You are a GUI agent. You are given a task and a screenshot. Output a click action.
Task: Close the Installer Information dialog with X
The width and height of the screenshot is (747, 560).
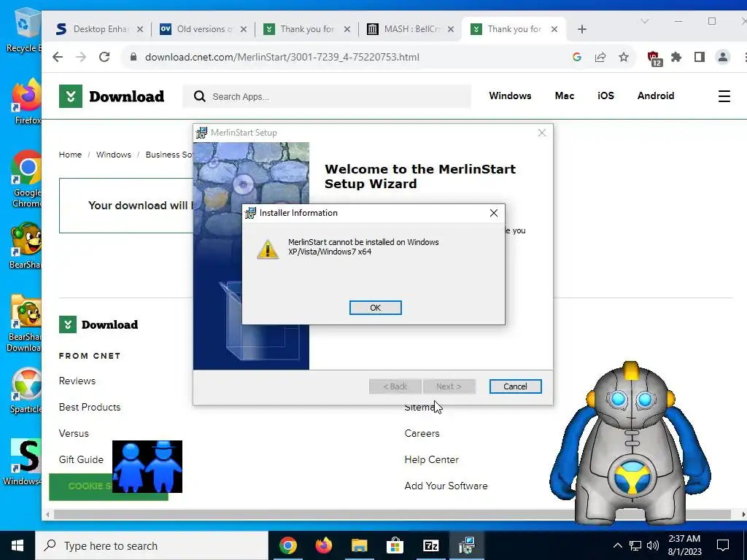[494, 213]
